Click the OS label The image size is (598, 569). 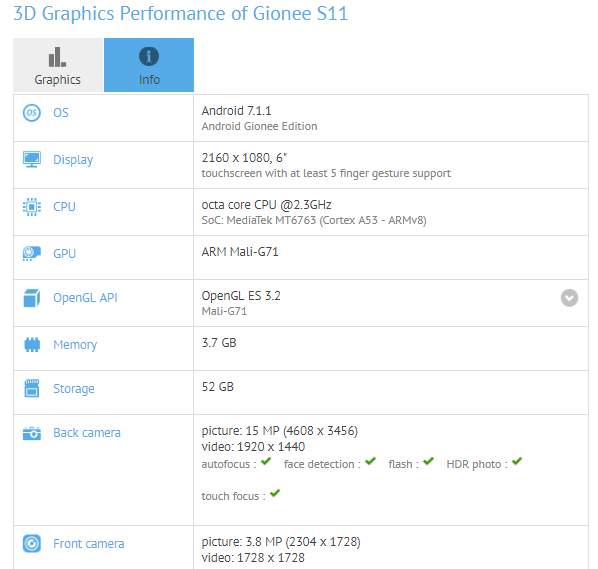click(61, 113)
